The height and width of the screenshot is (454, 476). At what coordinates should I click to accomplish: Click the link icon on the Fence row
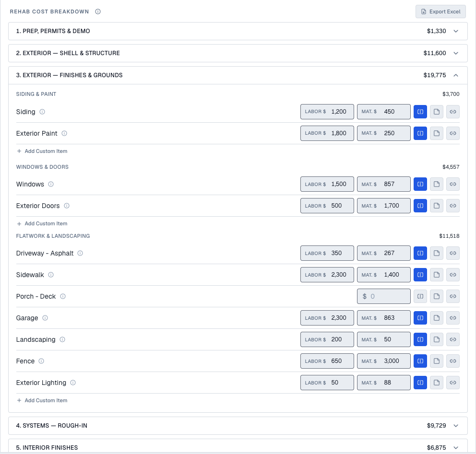pyautogui.click(x=453, y=361)
